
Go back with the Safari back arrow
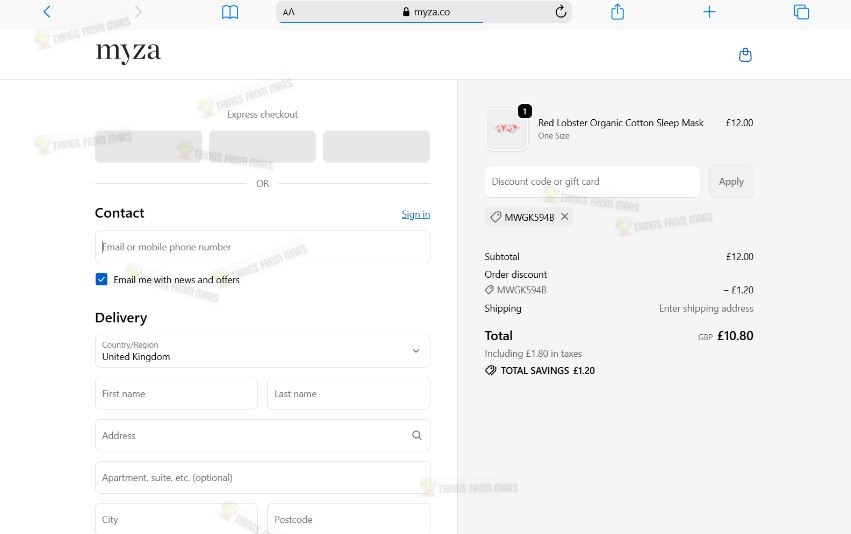tap(47, 11)
